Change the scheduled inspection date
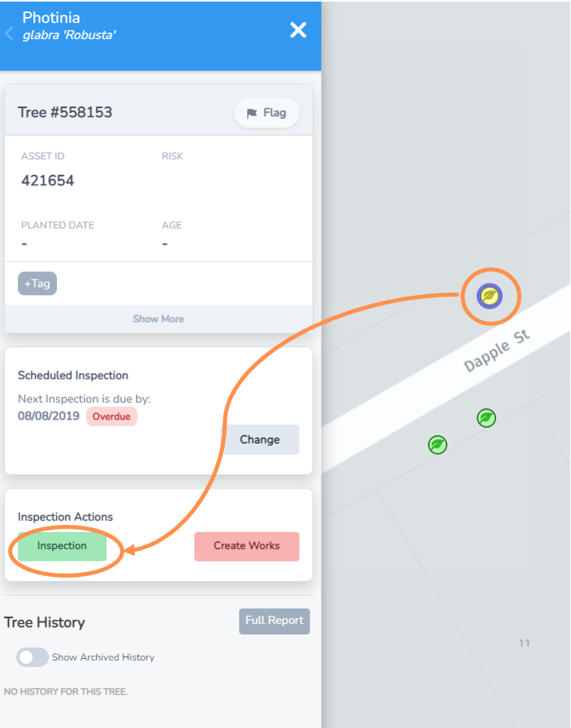 260,440
